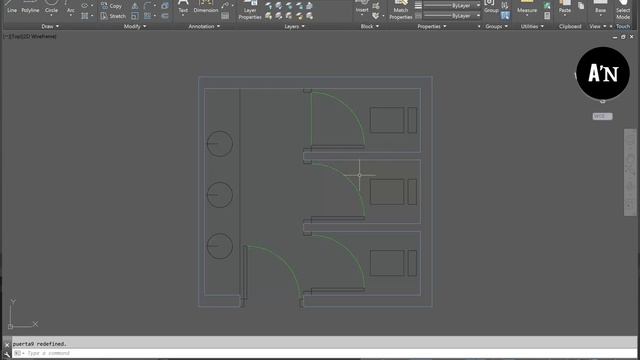Minimize the drawing viewport window
Image resolution: width=640 pixels, height=360 pixels.
615,37
